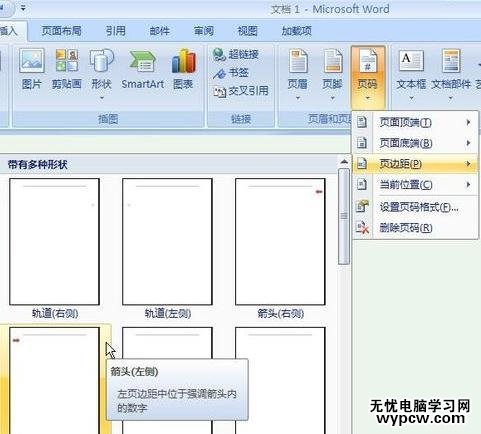Switch to Add-ins (加载项) tab
The image size is (481, 434).
tap(297, 31)
